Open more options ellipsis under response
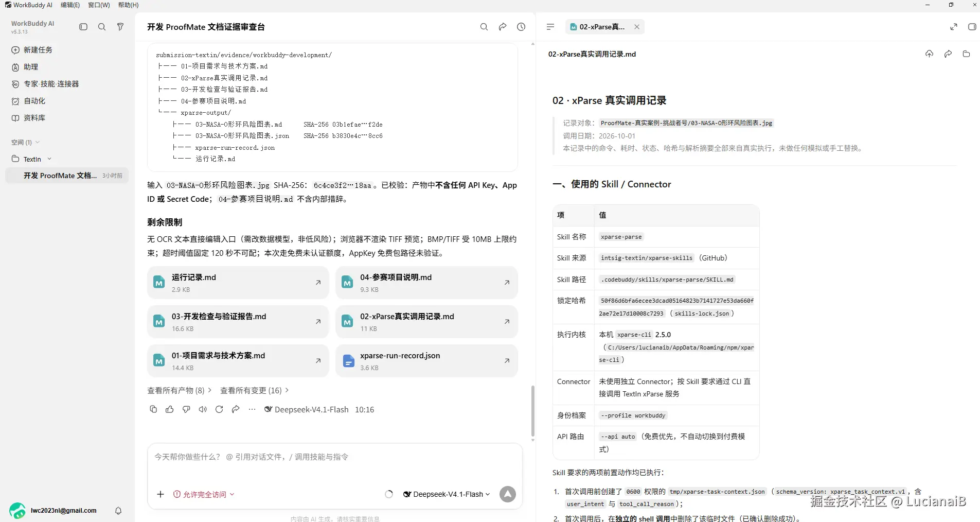980x522 pixels. (x=252, y=409)
